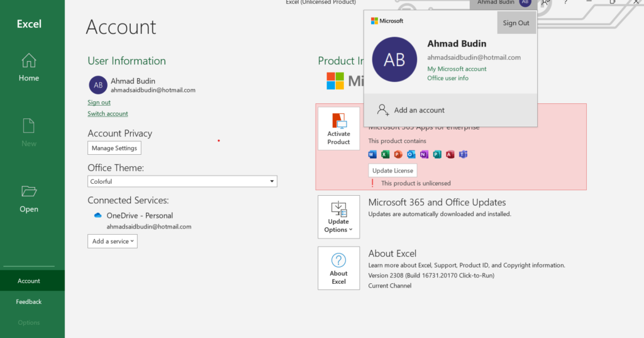Click 'Version 2308 (Build 16731.20170 Click-to-Run)' text
This screenshot has height=338, width=644.
click(x=431, y=276)
